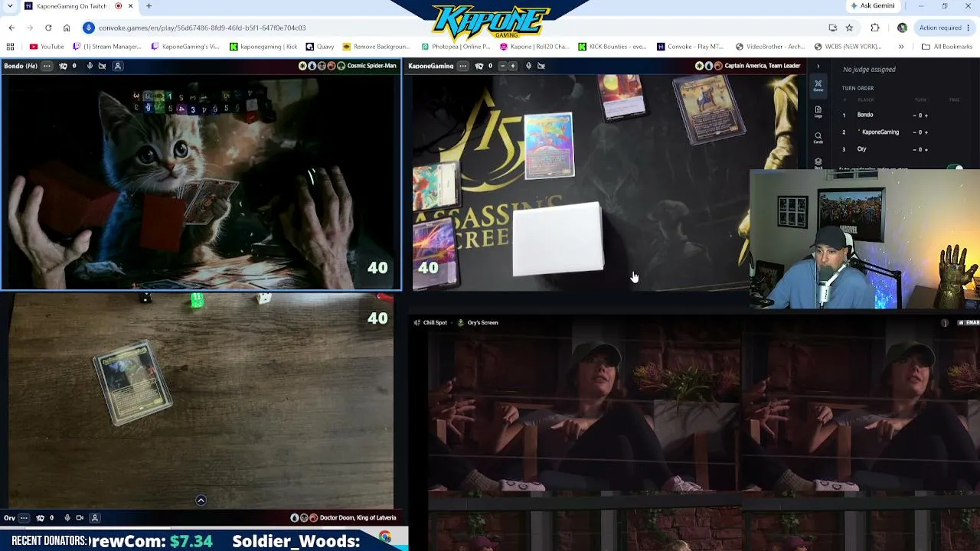Open the Photopea bookmark
980x551 pixels.
point(456,47)
